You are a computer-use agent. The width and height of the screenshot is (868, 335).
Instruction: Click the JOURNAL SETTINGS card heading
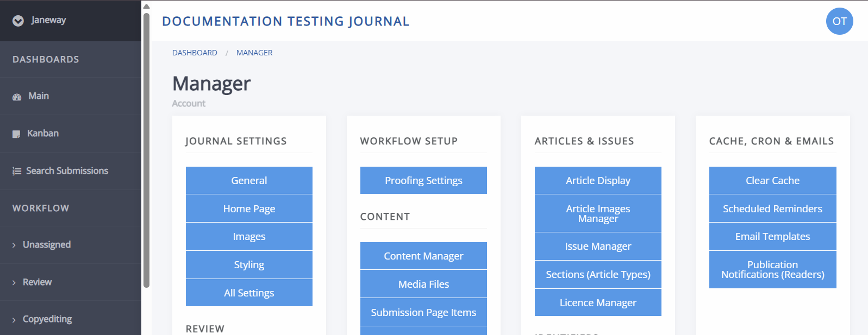click(236, 141)
